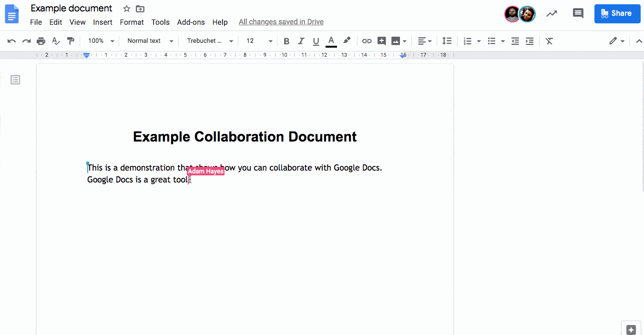
Task: Open the highlight color picker
Action: 347,41
